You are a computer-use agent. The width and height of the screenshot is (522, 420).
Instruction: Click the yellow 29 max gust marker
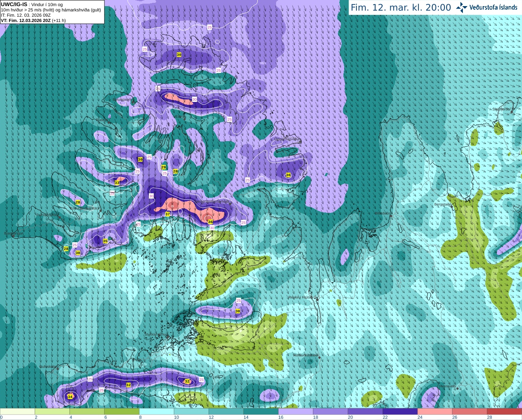(x=164, y=167)
